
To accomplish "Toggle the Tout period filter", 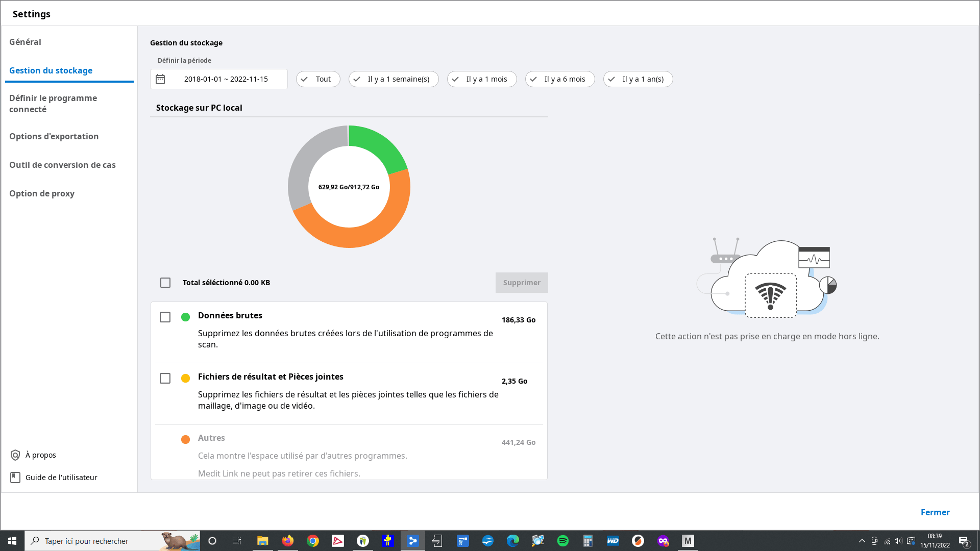I will click(x=318, y=79).
